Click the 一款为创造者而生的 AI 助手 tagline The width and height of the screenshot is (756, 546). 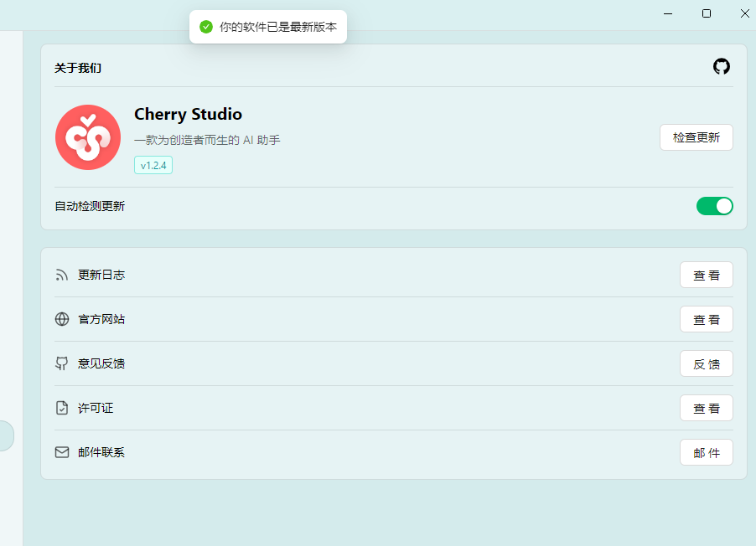click(x=207, y=140)
